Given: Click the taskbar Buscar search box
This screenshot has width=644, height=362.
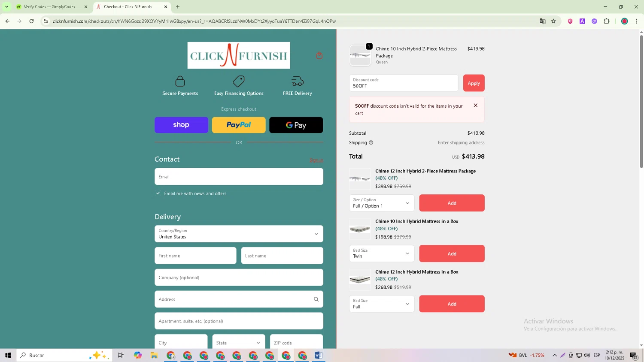Looking at the screenshot, I should (x=64, y=355).
